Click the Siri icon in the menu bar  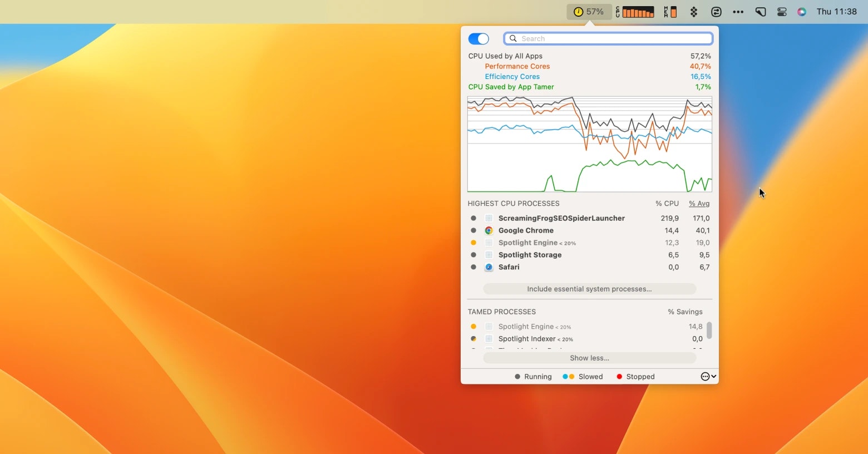tap(802, 12)
